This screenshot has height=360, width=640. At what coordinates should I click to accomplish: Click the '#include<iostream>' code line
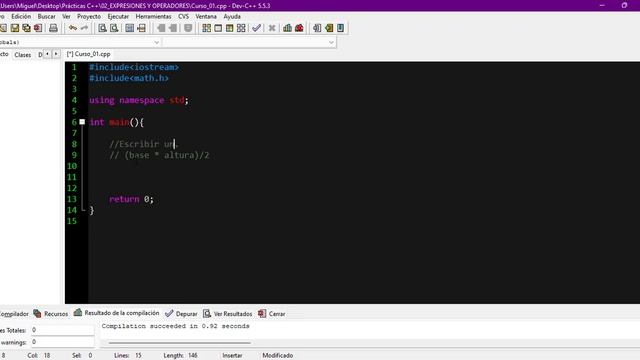point(134,67)
